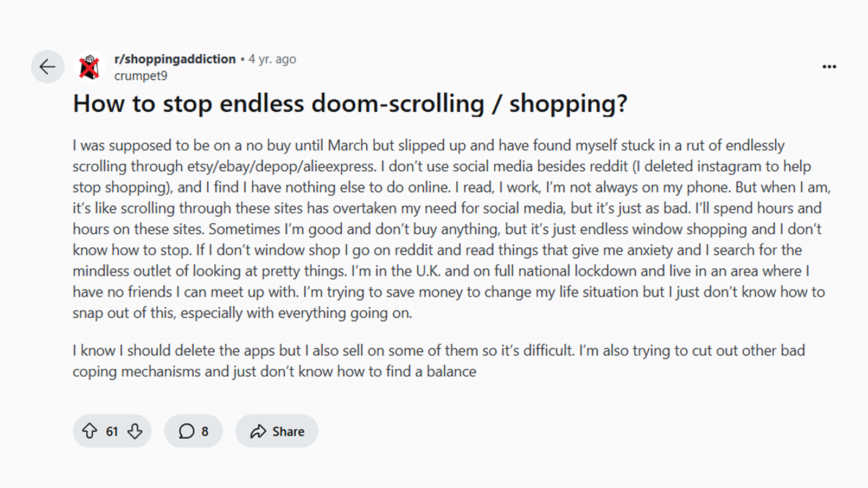The width and height of the screenshot is (868, 488).
Task: Click the "etsy/ebay/depop/alieexpress" text in the post
Action: [x=281, y=166]
